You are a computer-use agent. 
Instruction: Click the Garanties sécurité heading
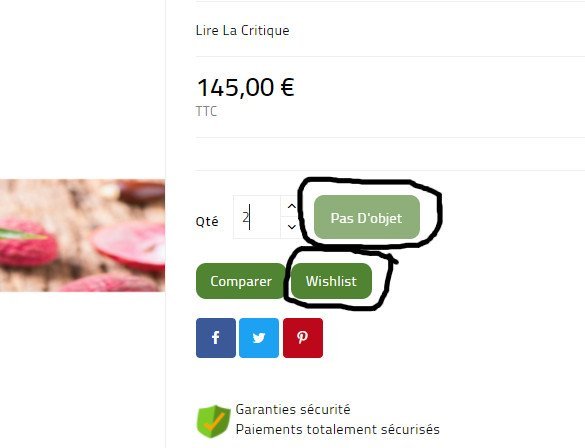(293, 409)
